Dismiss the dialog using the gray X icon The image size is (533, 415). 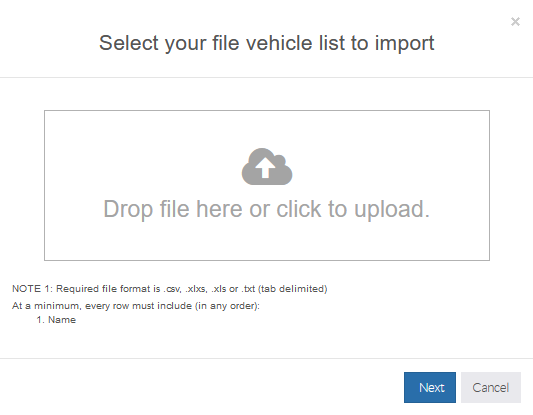click(x=515, y=22)
